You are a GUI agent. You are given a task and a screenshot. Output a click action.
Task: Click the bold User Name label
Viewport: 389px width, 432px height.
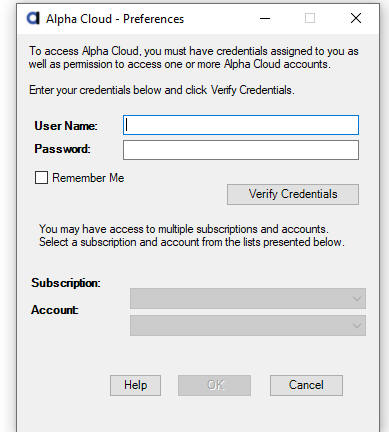pos(66,126)
